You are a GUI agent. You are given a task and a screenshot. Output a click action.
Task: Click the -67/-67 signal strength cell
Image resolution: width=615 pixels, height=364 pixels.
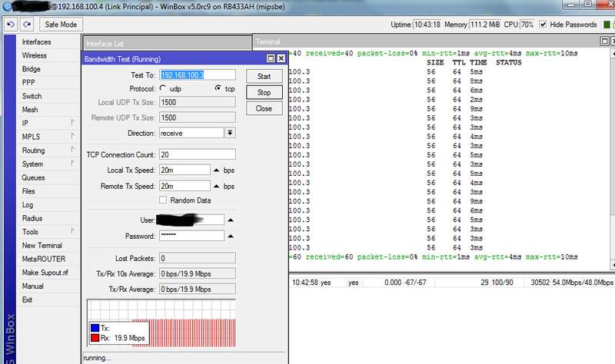[x=415, y=282]
